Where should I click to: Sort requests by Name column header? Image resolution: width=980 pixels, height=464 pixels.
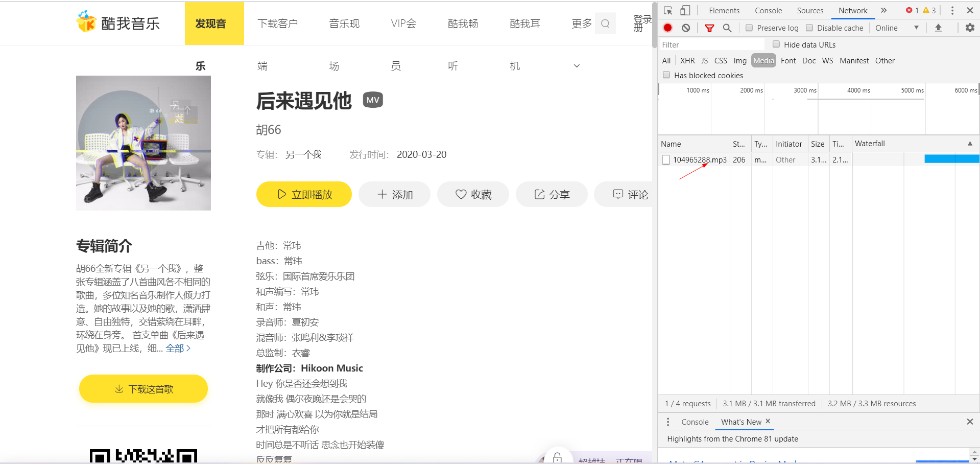694,144
